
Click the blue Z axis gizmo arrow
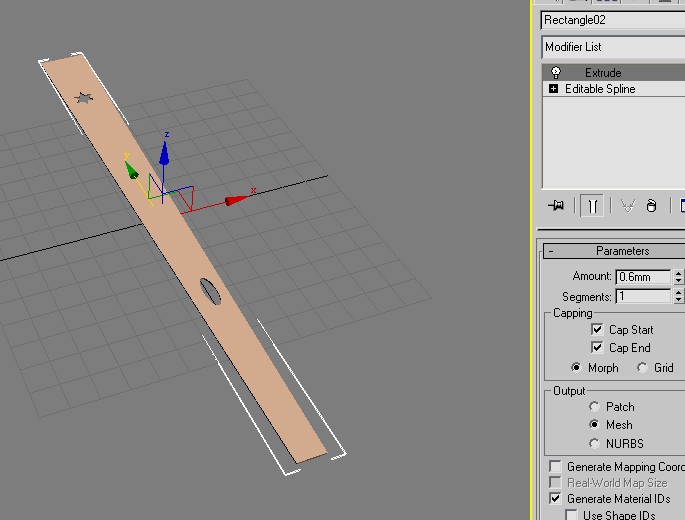pos(165,150)
